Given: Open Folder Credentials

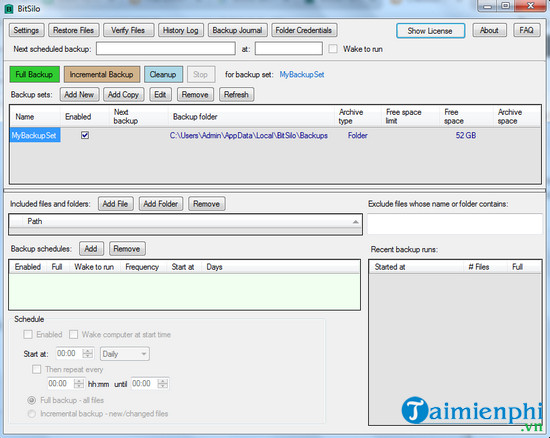Looking at the screenshot, I should pyautogui.click(x=304, y=30).
